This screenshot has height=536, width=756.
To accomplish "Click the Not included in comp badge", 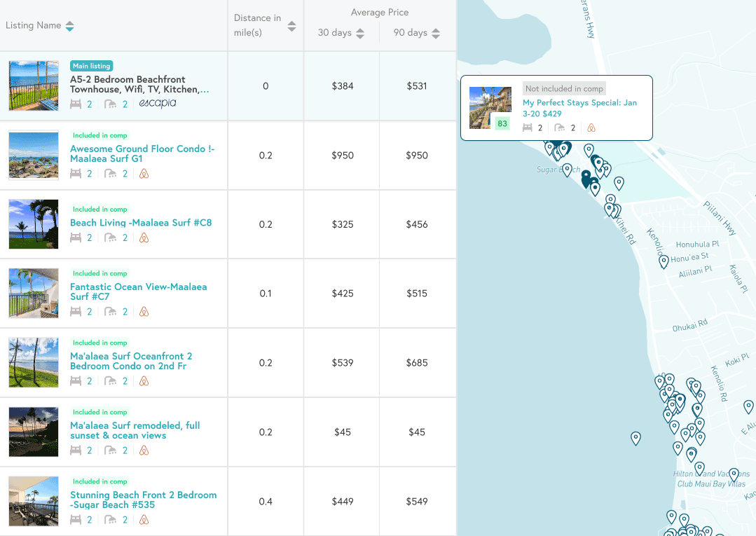I will (x=563, y=88).
